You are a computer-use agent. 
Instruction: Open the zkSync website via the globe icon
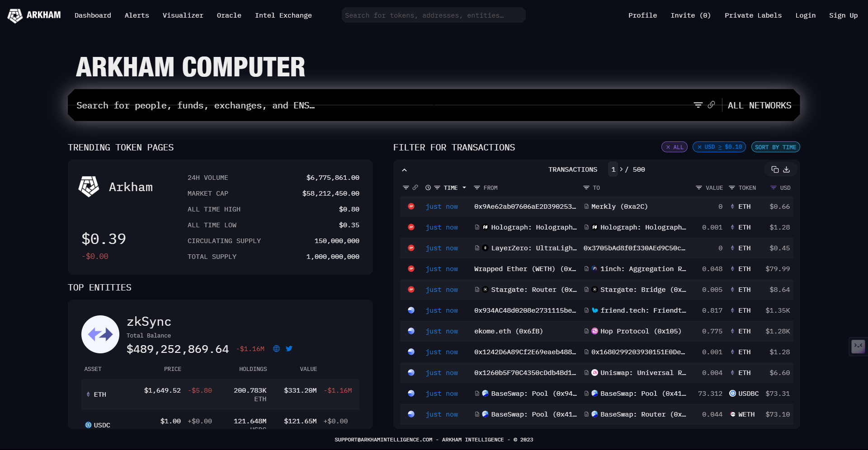276,349
